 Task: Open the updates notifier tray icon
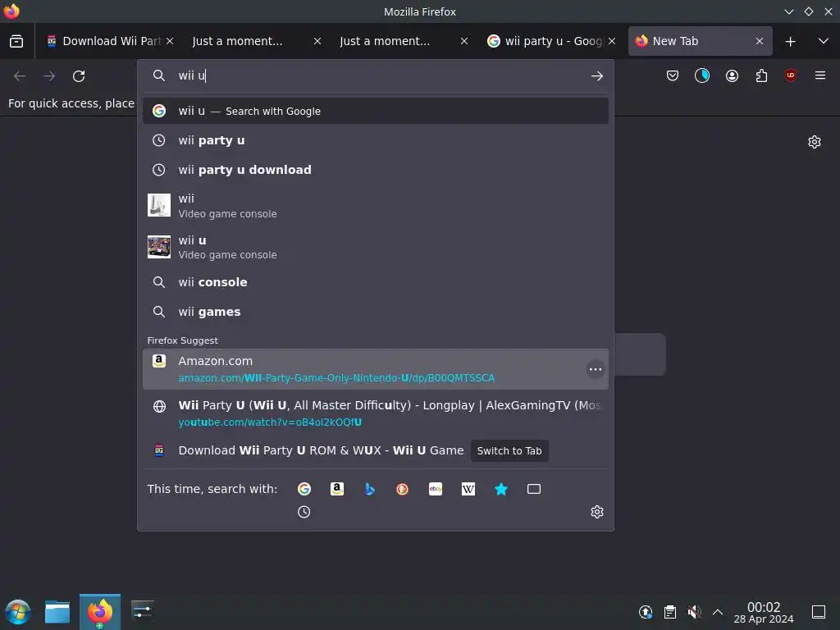pyautogui.click(x=646, y=612)
